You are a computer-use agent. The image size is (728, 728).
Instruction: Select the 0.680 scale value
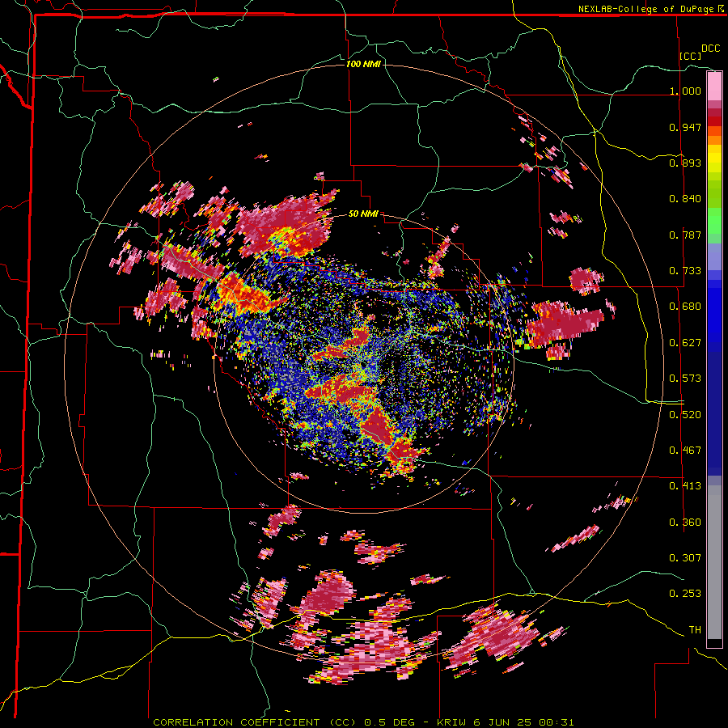click(x=685, y=307)
